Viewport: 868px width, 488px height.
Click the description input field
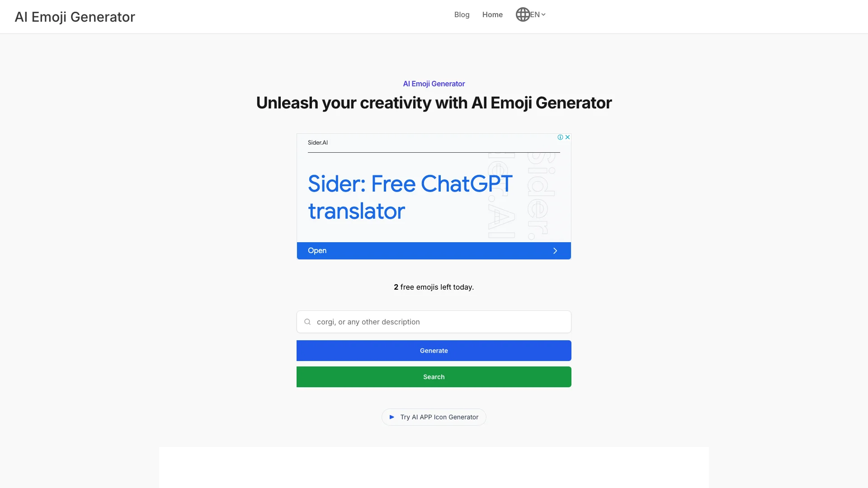point(434,322)
